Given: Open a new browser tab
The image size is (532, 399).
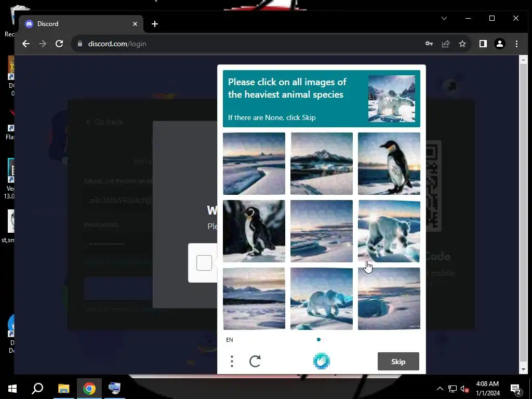Looking at the screenshot, I should click(155, 24).
